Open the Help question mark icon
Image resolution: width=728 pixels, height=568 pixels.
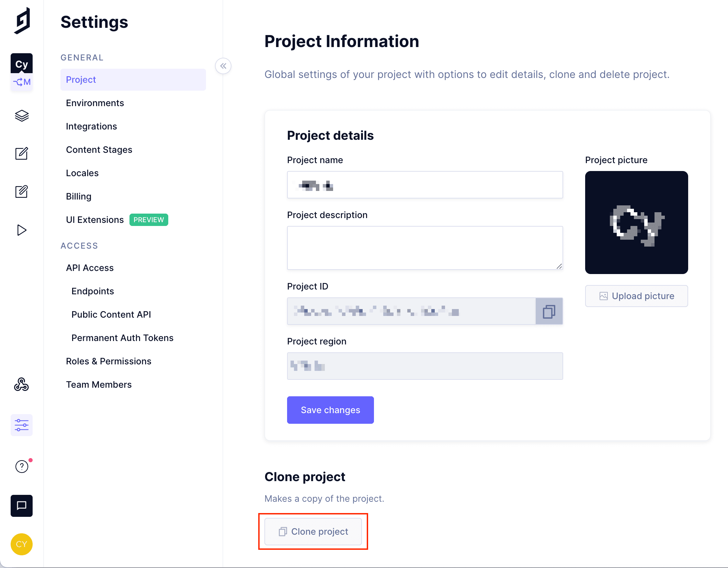tap(22, 466)
